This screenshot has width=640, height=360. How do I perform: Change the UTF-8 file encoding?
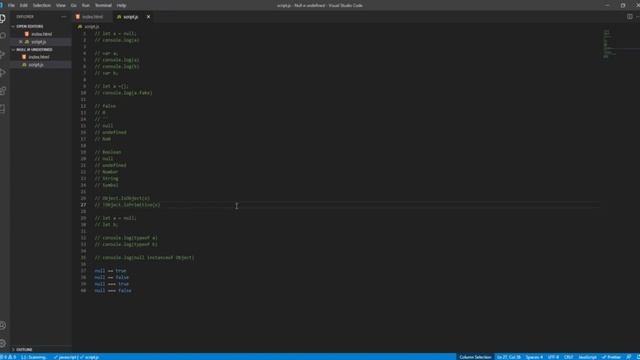(x=553, y=357)
